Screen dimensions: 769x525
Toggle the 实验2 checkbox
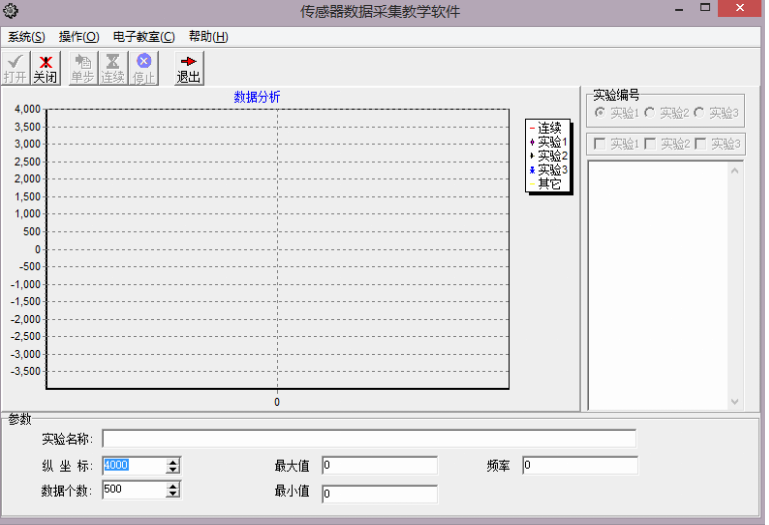650,144
